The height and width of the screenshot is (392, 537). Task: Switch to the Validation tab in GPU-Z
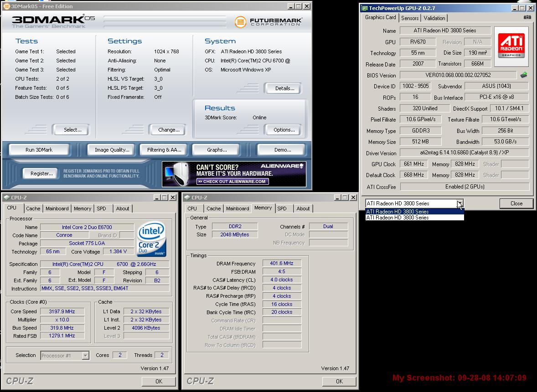pyautogui.click(x=434, y=18)
